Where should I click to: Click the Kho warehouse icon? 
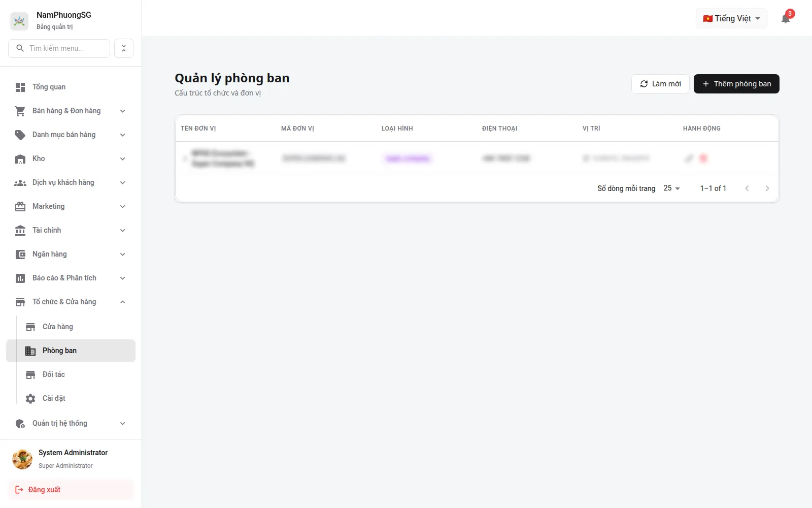pos(20,159)
